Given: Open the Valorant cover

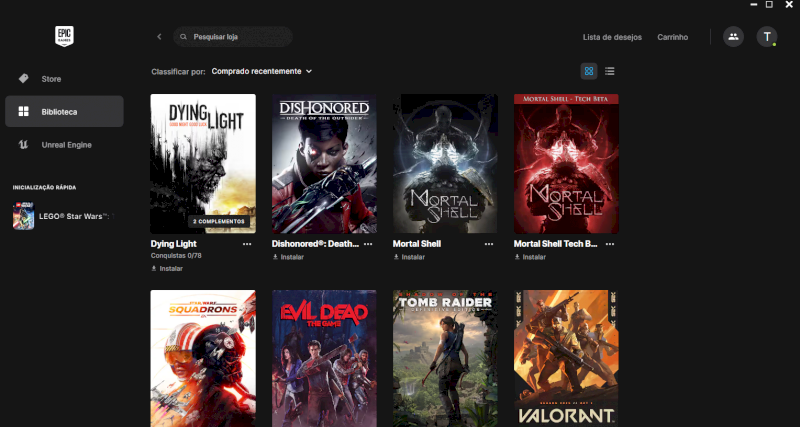Looking at the screenshot, I should pos(566,358).
